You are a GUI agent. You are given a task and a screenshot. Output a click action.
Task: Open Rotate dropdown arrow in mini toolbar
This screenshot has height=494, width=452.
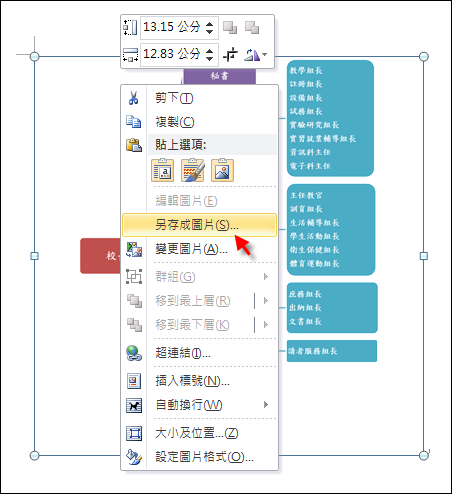tap(265, 54)
